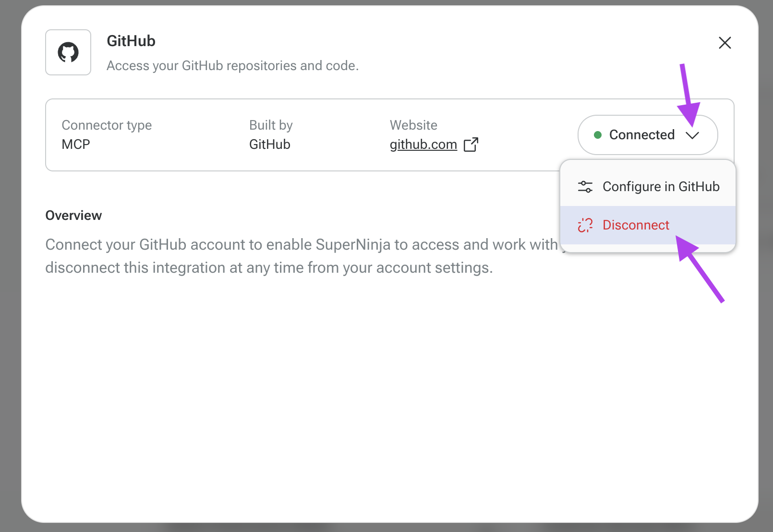Click the GitHub dialog title text
This screenshot has width=773, height=532.
point(131,41)
